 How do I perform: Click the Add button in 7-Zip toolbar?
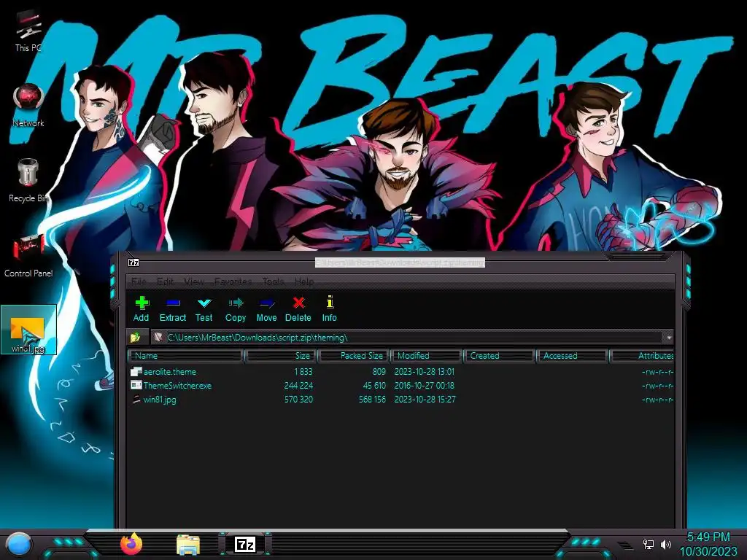click(x=141, y=308)
